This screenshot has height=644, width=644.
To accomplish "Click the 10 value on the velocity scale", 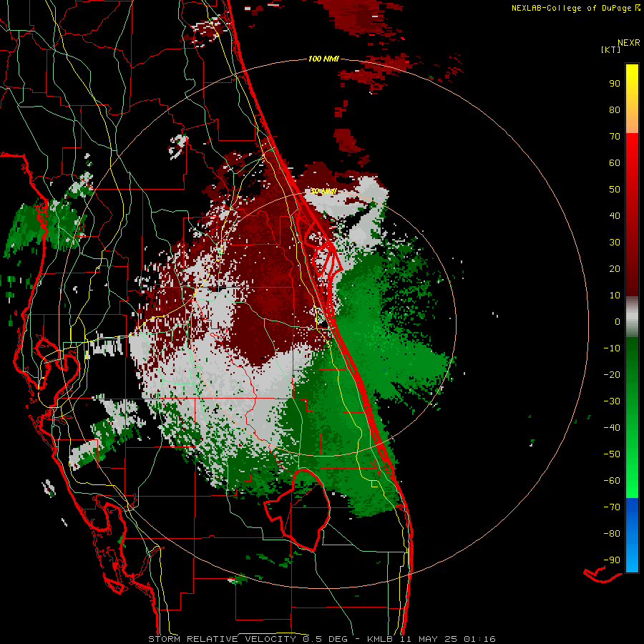I will 615,296.
